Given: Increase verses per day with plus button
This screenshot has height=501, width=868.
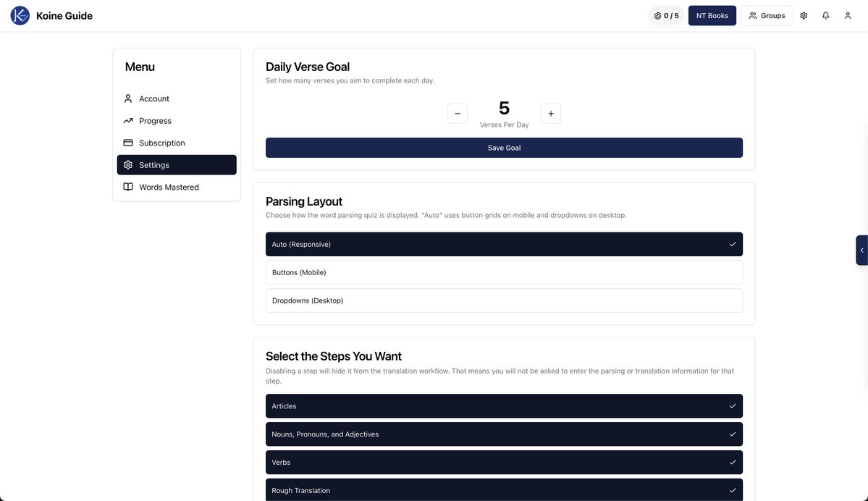Looking at the screenshot, I should click(551, 114).
